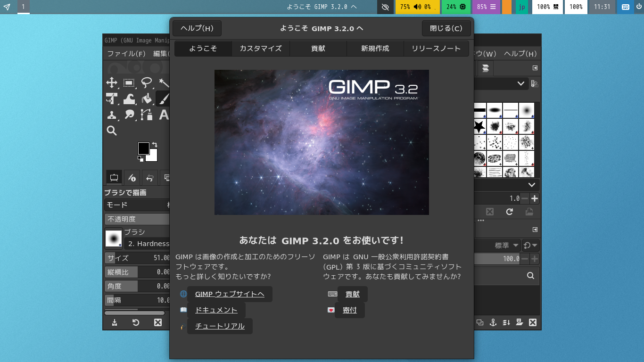This screenshot has width=644, height=362.
Task: Open the ドキュメント link
Action: [216, 310]
